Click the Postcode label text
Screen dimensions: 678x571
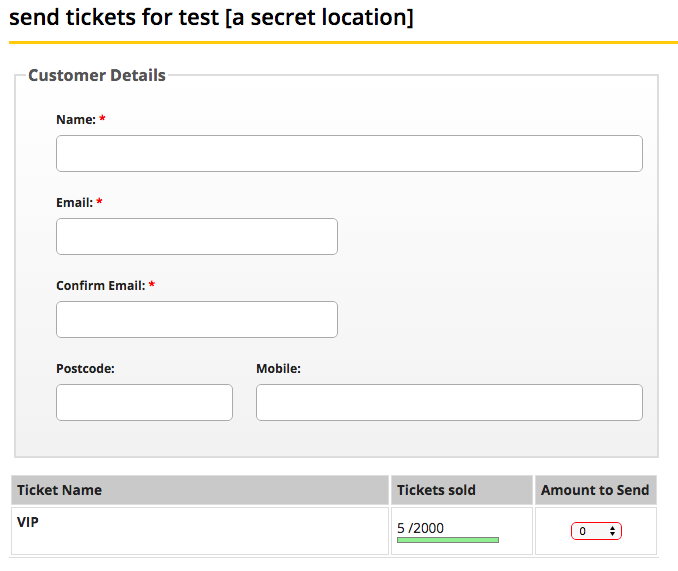(x=85, y=369)
